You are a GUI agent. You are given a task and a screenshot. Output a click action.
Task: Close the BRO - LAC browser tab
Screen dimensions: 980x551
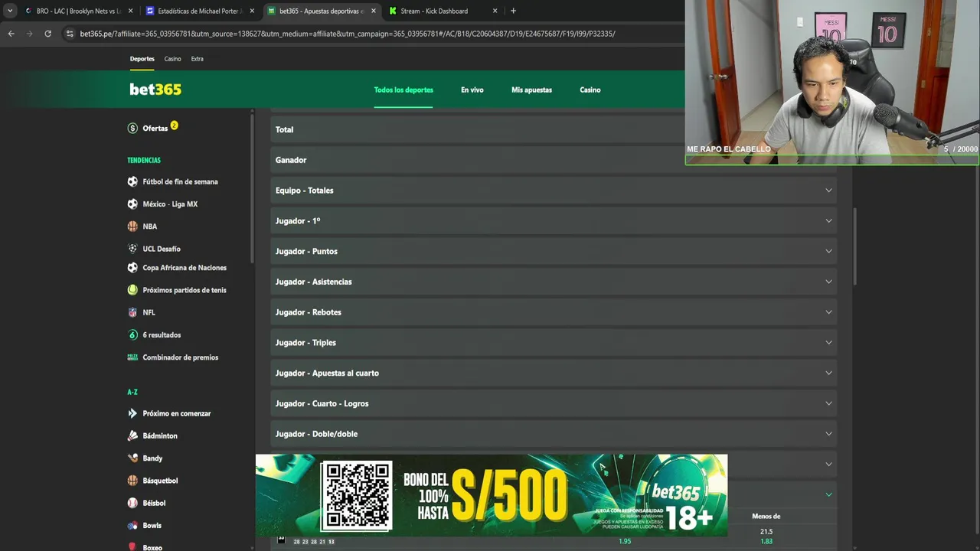pyautogui.click(x=130, y=11)
